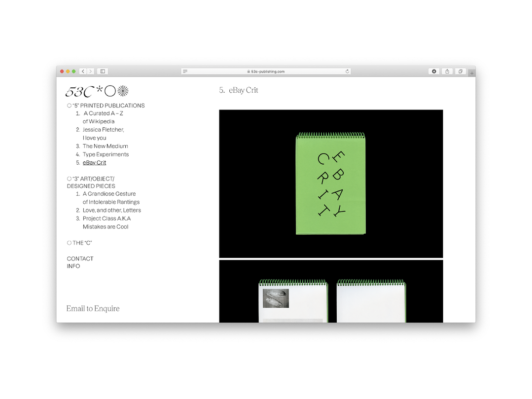Open Reader view icon in address bar
The height and width of the screenshot is (399, 532).
[185, 71]
